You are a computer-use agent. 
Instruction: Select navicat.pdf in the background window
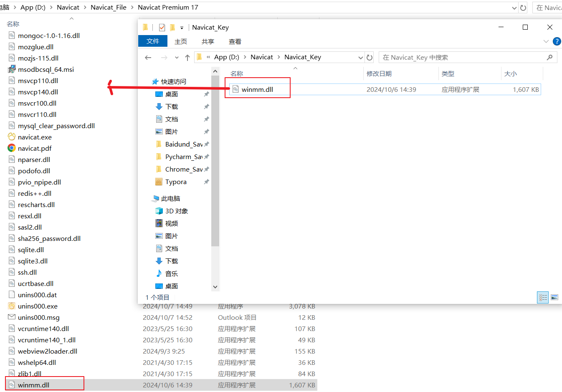(35, 148)
